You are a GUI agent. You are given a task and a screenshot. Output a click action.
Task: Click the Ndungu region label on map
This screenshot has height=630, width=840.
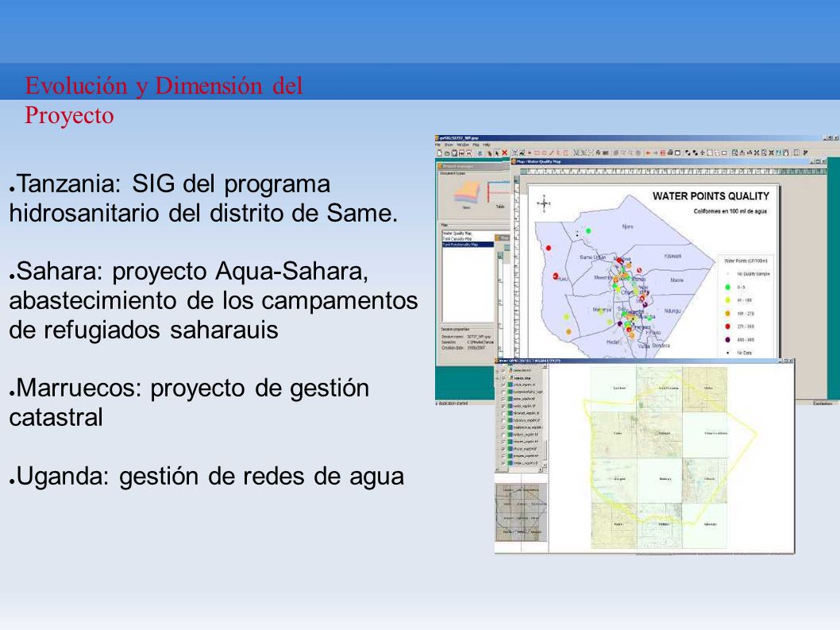click(x=672, y=311)
